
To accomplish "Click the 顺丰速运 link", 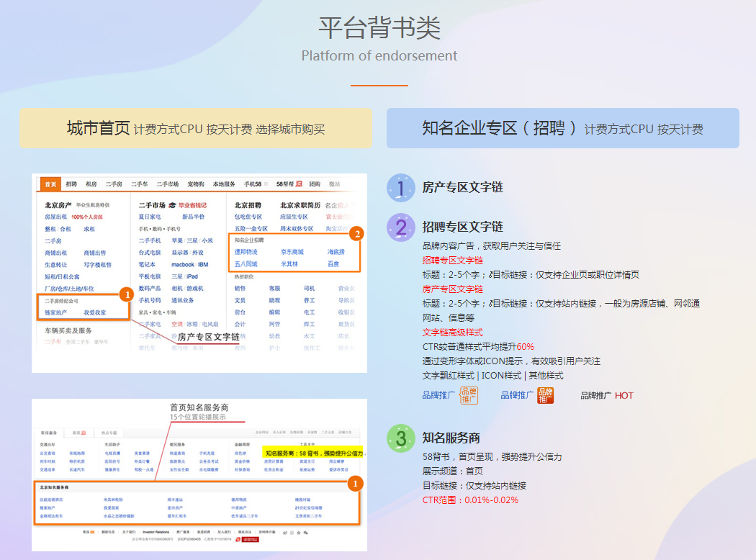I will [175, 500].
